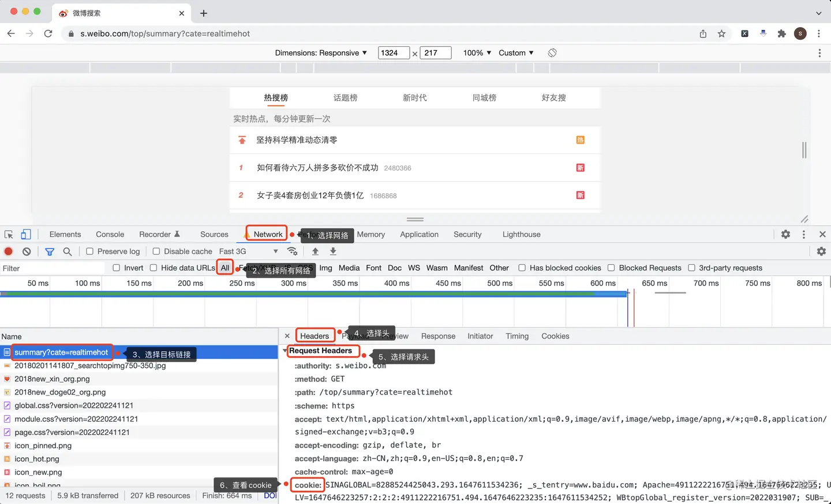Viewport: 831px width, 504px height.
Task: Check Has blocked cookies
Action: (x=522, y=268)
